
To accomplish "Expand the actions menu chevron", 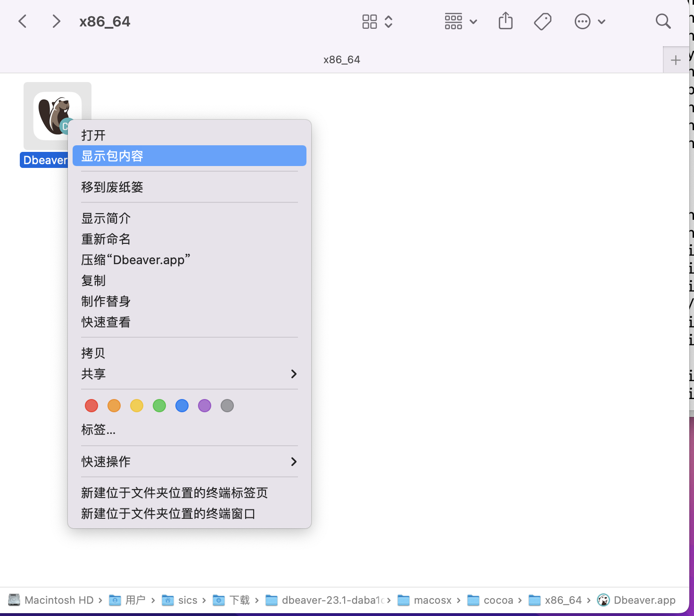I will (602, 22).
